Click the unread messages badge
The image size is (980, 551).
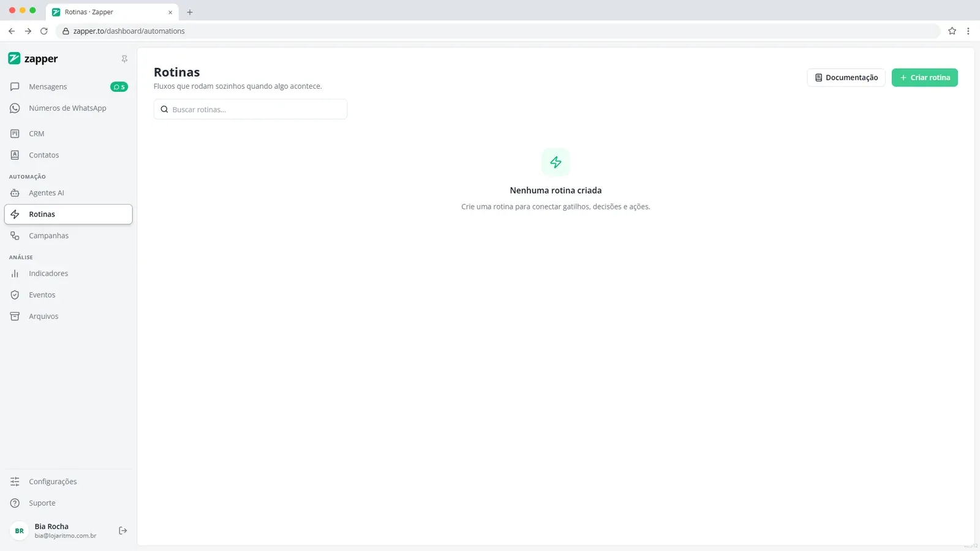[119, 87]
